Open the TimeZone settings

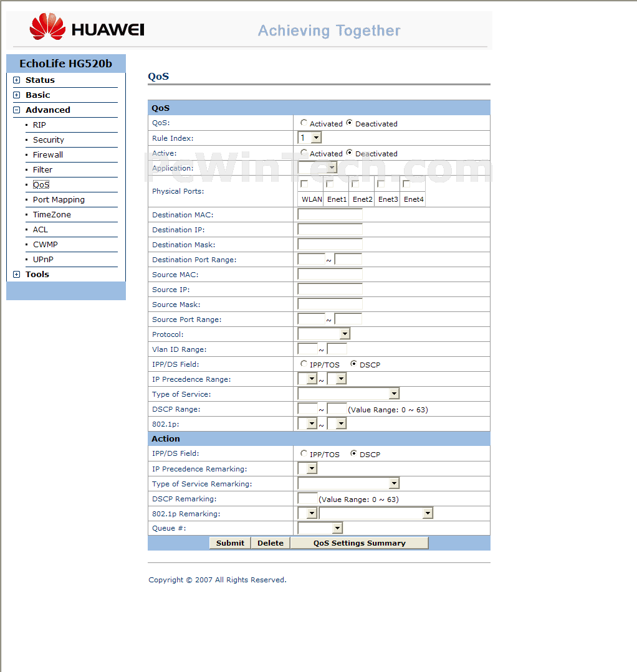[52, 215]
